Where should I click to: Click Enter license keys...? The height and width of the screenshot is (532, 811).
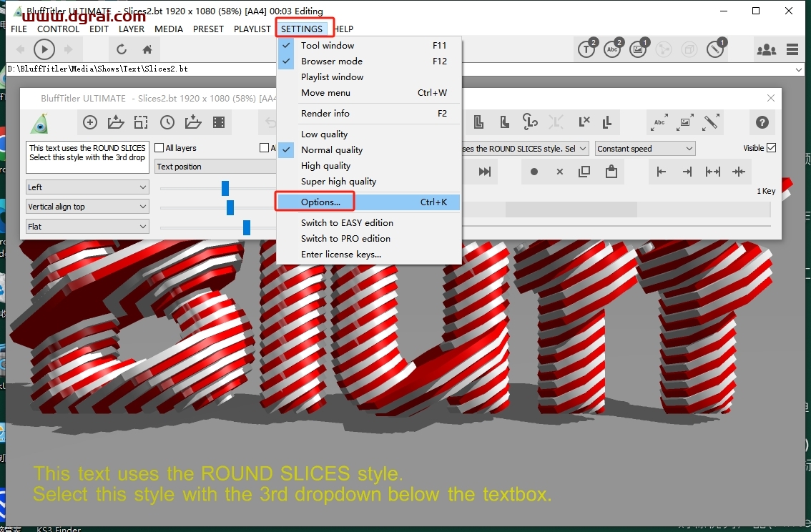(369, 255)
